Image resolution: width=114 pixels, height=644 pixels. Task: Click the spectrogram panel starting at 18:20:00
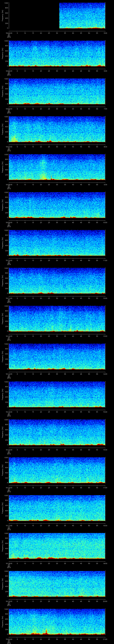point(57,621)
